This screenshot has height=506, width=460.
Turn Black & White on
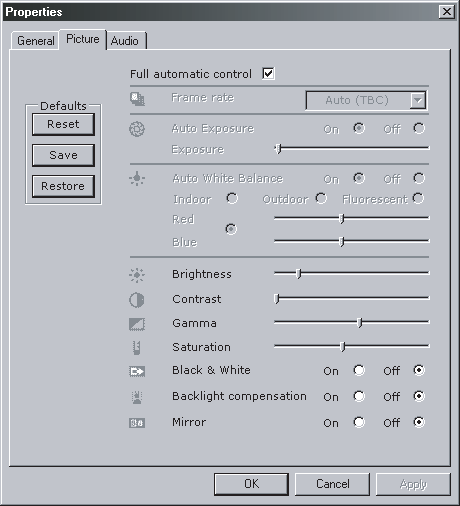[x=359, y=370]
